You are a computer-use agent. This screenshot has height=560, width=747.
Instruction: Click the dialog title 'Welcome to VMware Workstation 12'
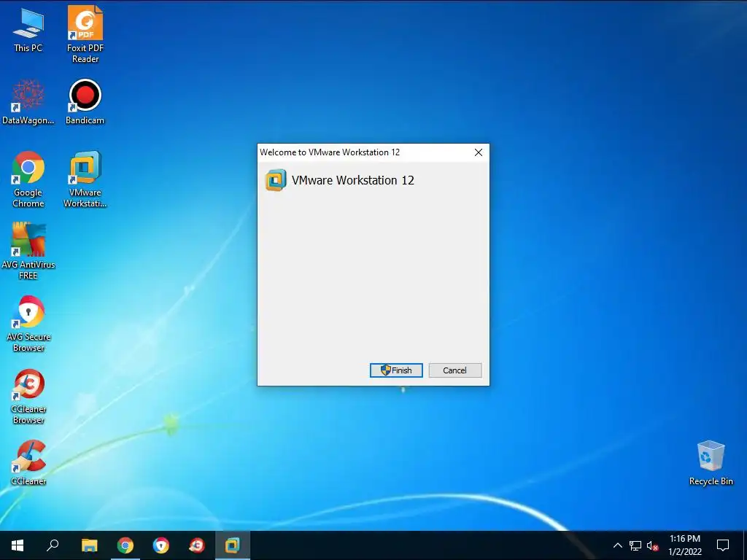click(x=330, y=152)
